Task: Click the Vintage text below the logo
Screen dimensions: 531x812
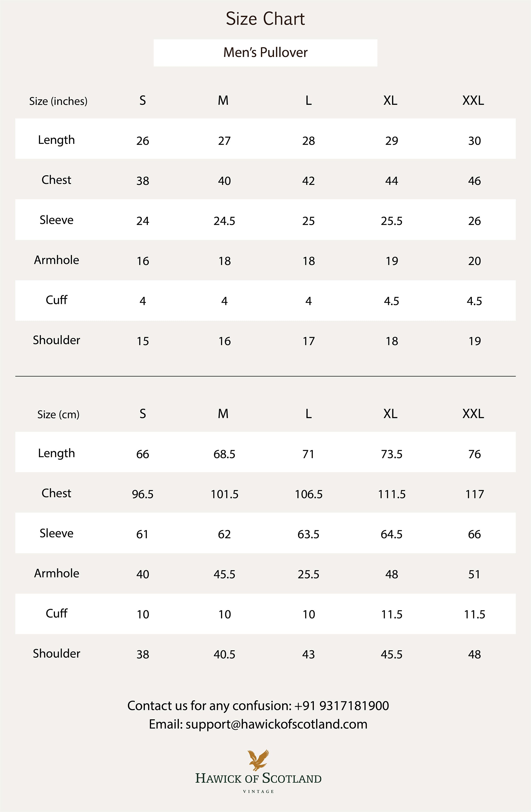Action: pyautogui.click(x=258, y=792)
